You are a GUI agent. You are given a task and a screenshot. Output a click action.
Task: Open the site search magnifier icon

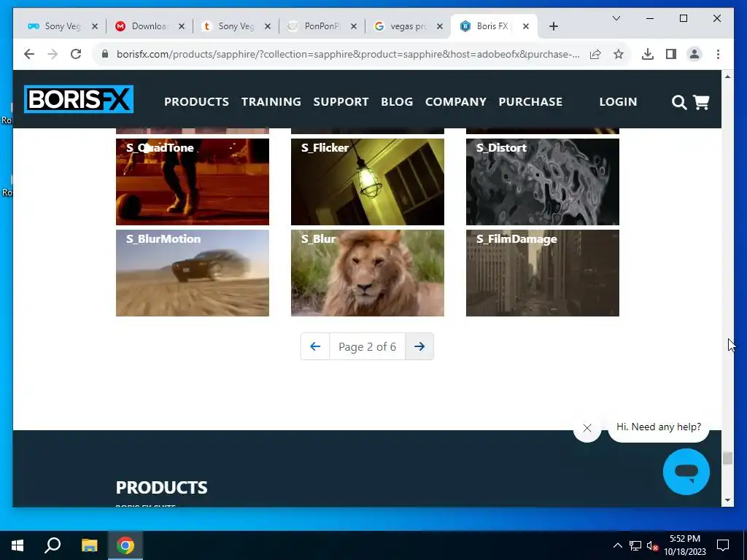[x=679, y=102]
